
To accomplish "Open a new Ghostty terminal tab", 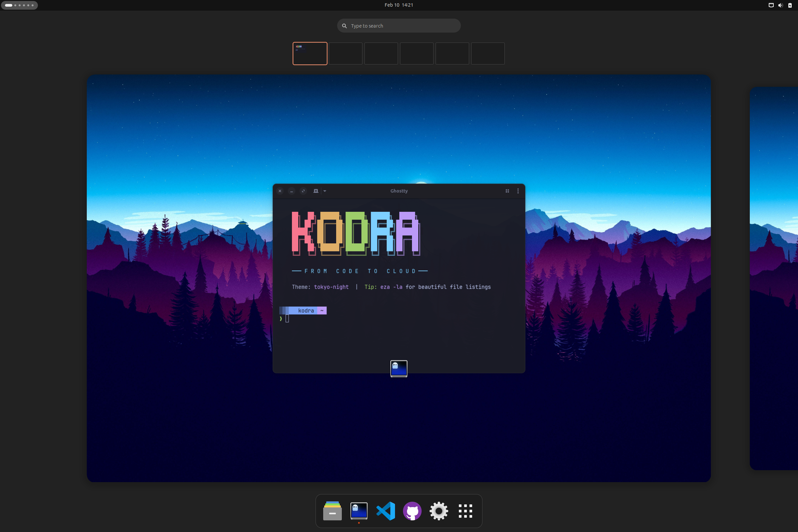I will [x=316, y=191].
